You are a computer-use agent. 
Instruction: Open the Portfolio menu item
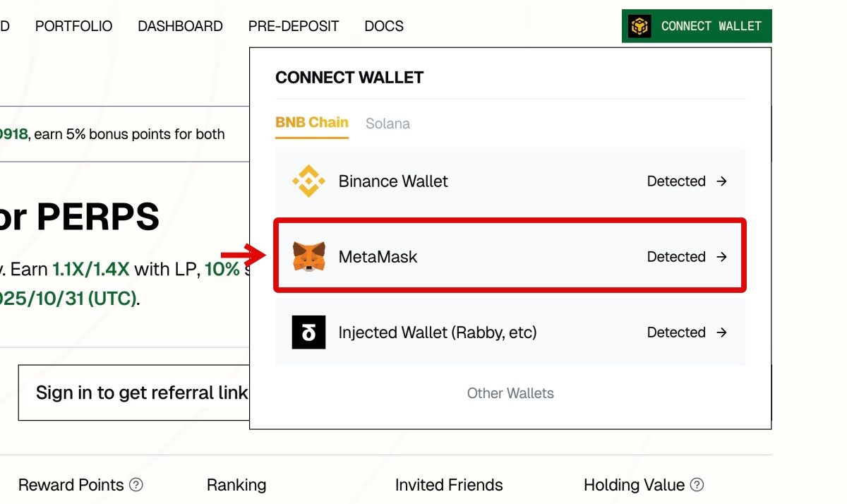[x=73, y=26]
